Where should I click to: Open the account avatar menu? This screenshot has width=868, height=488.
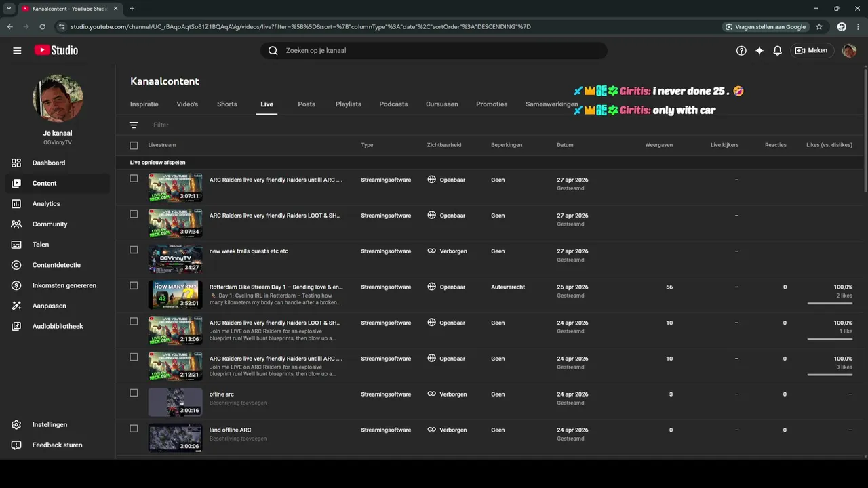click(x=849, y=50)
